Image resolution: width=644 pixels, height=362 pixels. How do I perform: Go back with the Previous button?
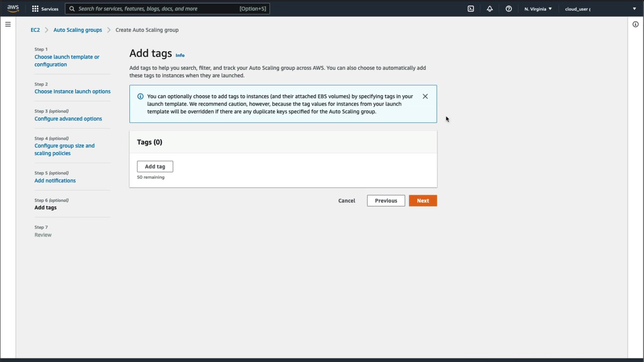[386, 200]
